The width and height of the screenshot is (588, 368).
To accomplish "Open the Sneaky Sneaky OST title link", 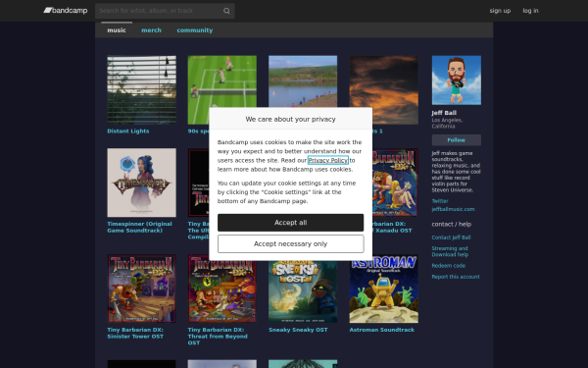I will pyautogui.click(x=298, y=330).
